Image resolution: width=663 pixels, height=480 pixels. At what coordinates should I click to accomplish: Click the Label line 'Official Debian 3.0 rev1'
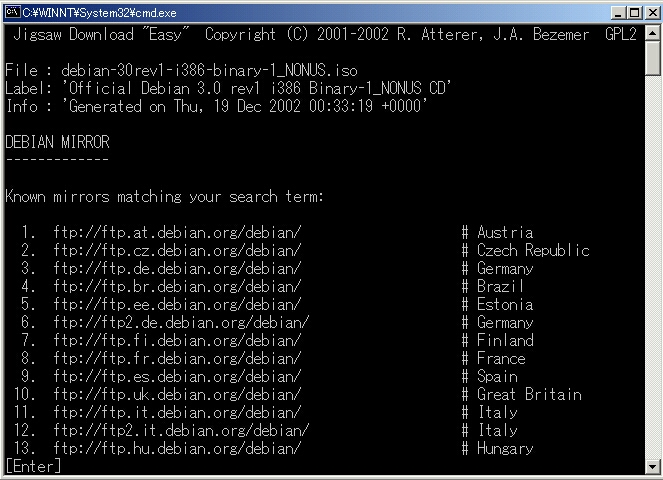(228, 88)
